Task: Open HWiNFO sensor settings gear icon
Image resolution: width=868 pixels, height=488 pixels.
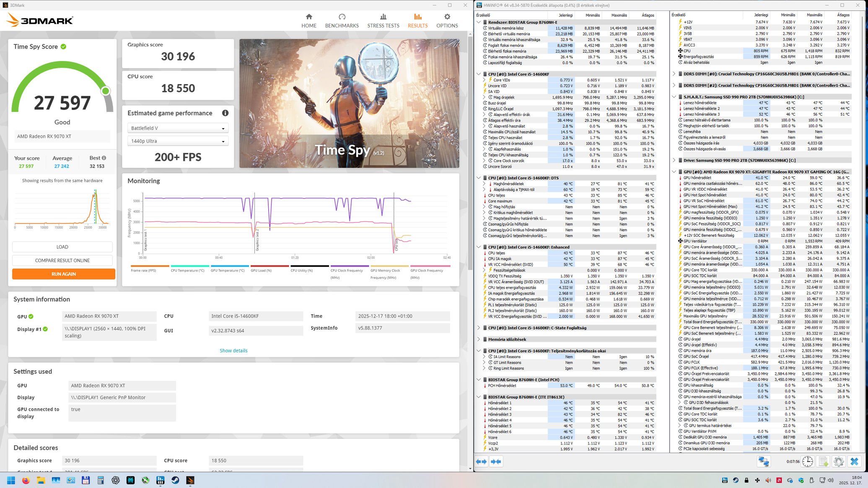Action: click(839, 462)
